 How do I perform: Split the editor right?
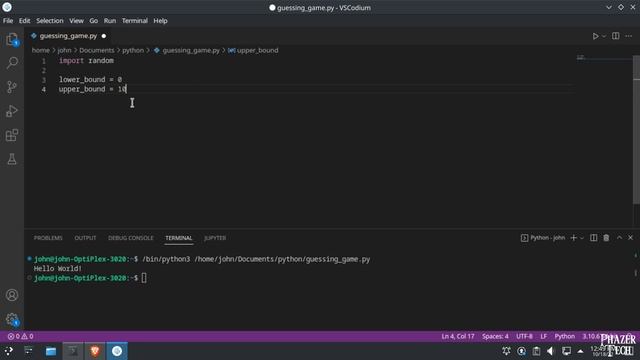click(616, 36)
